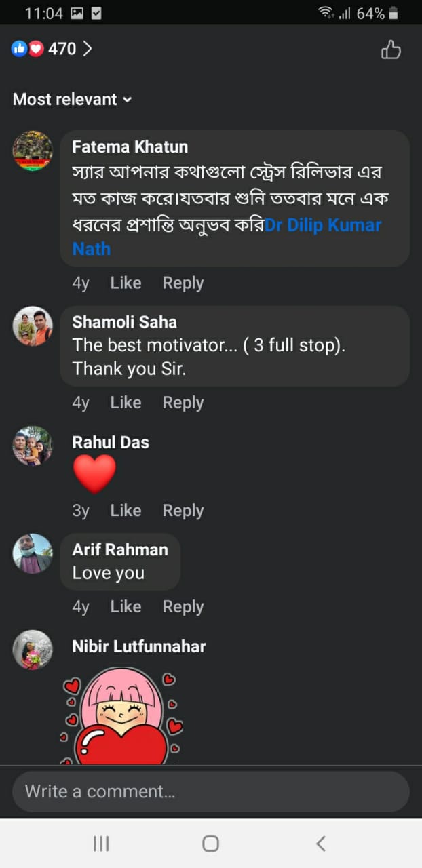Viewport: 422px width, 868px height.
Task: Tap Fatema Khatun's profile picture
Action: [x=33, y=151]
